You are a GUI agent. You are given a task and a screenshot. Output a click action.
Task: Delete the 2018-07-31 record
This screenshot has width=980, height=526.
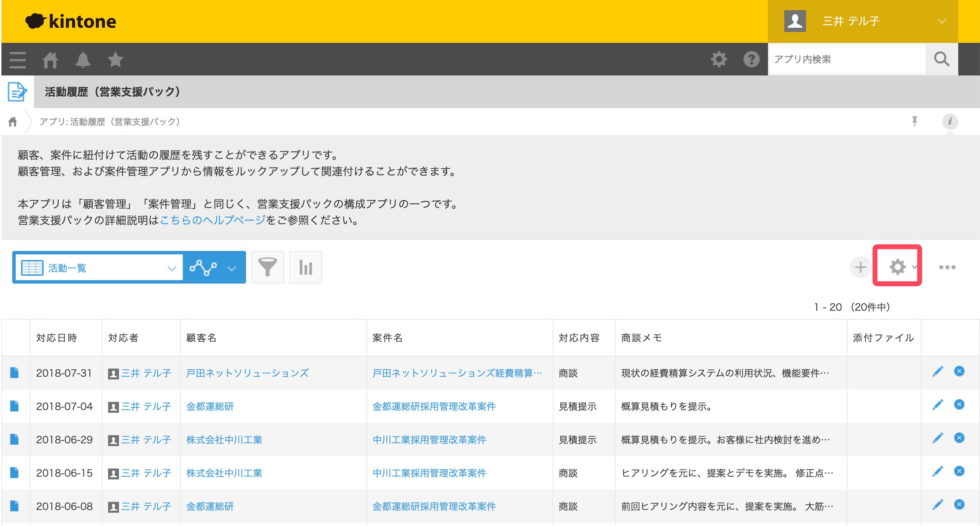959,371
